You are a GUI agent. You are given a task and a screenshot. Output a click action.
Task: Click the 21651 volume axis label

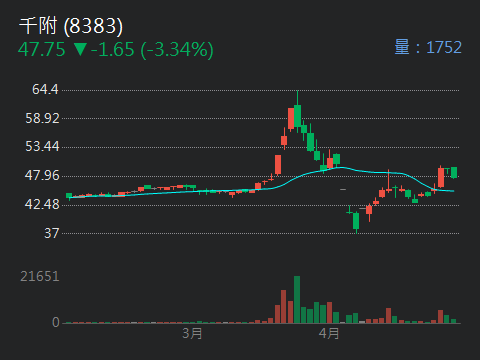point(40,276)
